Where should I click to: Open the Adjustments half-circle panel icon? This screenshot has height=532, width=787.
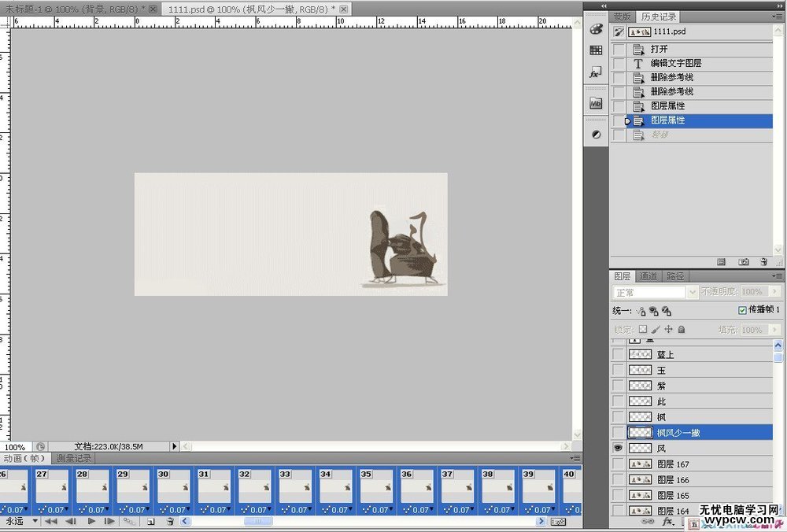point(596,135)
